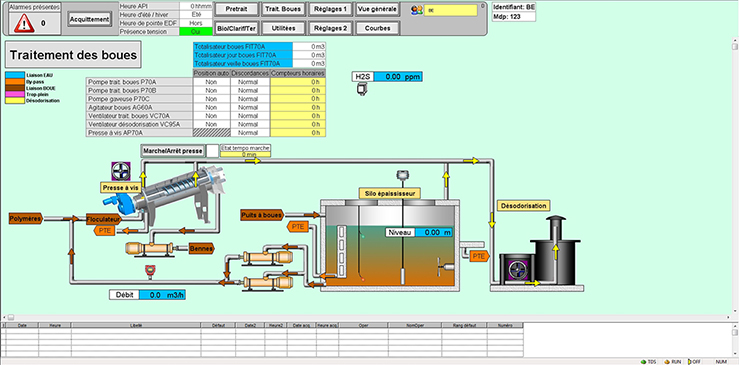
Task: Click the Marche/Arrêt presse button
Action: pos(173,151)
